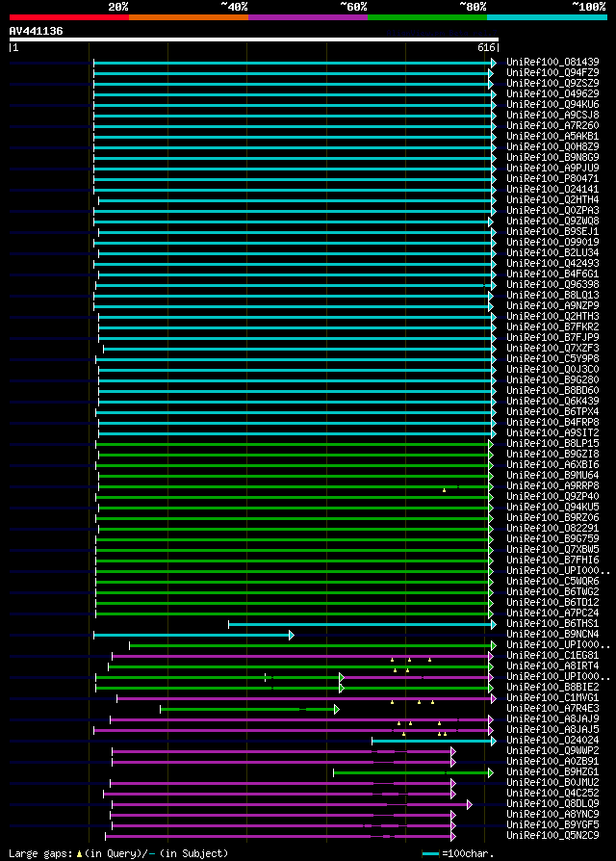The image size is (616, 861).
Task: Select hit UniRef100_Q9ZSZ9
Action: 552,84
